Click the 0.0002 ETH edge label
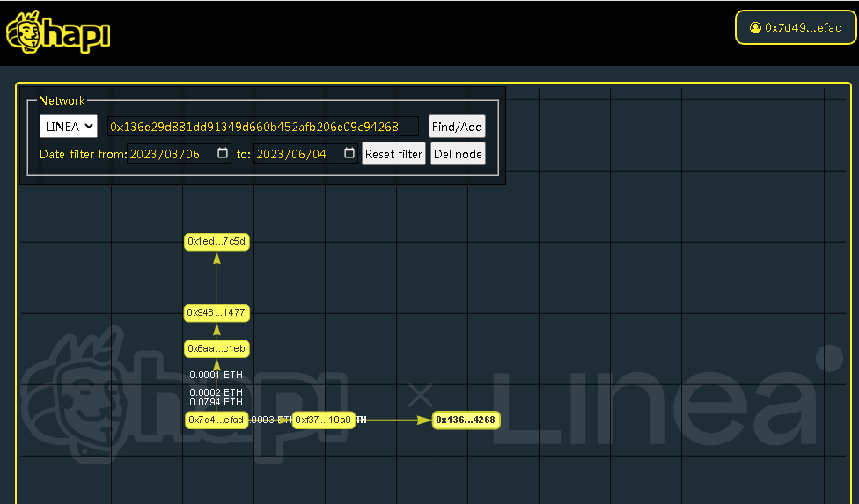 [x=216, y=392]
